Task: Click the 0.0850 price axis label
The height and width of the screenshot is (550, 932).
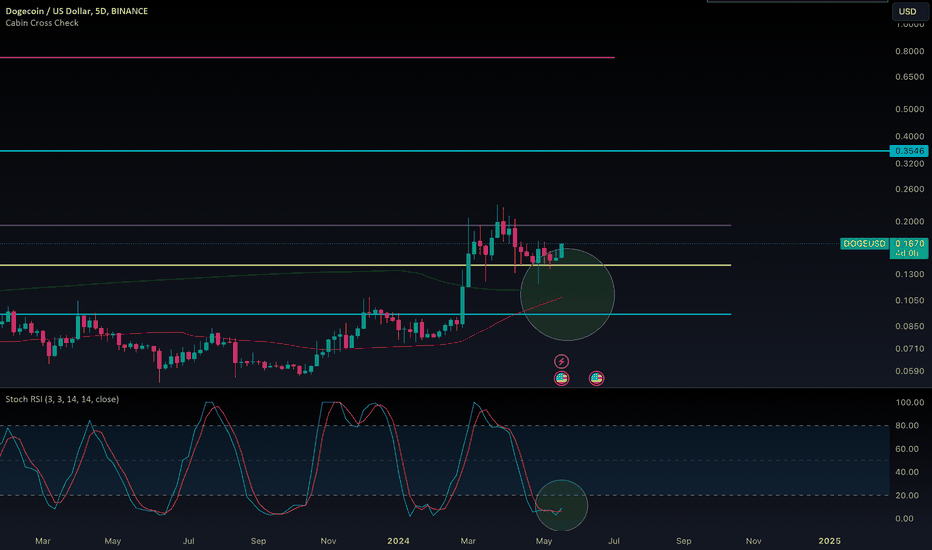Action: click(909, 326)
